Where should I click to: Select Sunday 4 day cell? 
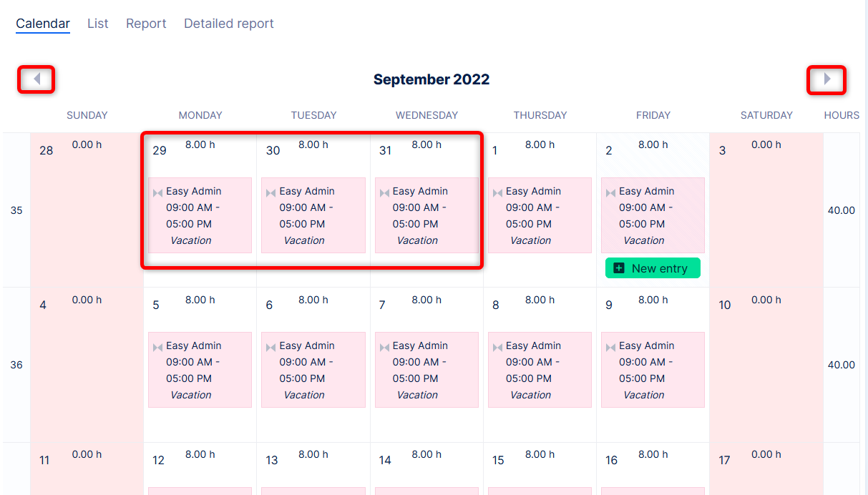pyautogui.click(x=87, y=365)
